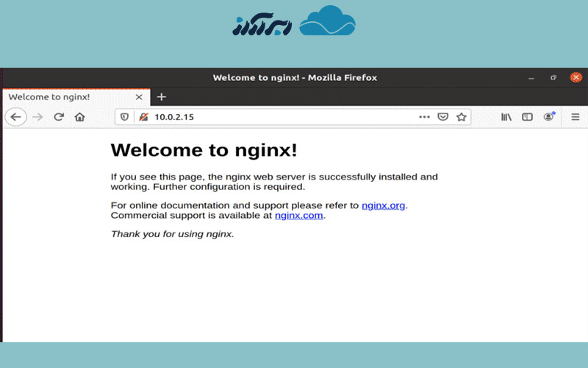Open the Library bookmarks and history icon
The image size is (588, 368).
[x=506, y=117]
